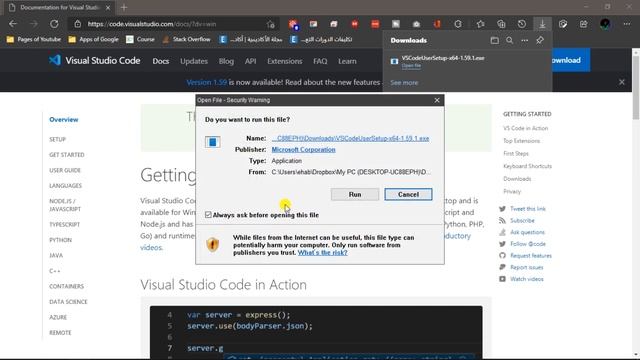Click the site lock icon in the address bar
The width and height of the screenshot is (640, 360).
78,24
